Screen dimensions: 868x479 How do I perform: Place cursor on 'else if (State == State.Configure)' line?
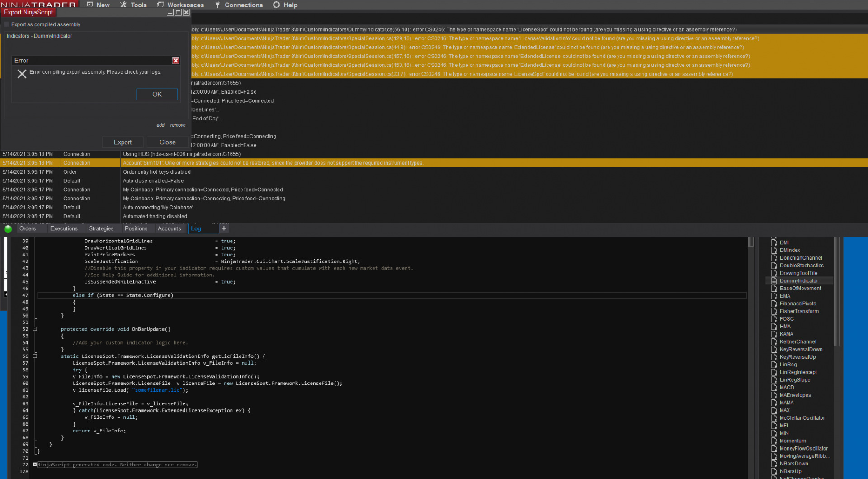point(392,295)
